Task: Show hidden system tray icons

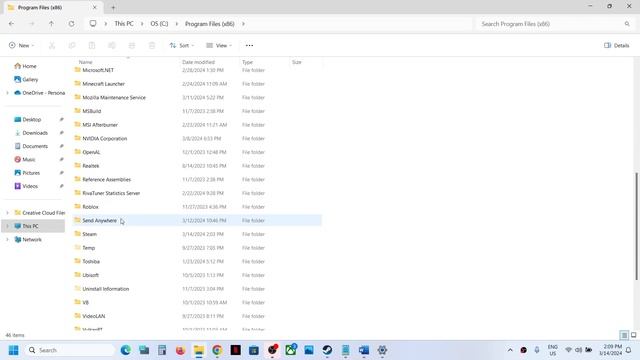Action: coord(510,350)
